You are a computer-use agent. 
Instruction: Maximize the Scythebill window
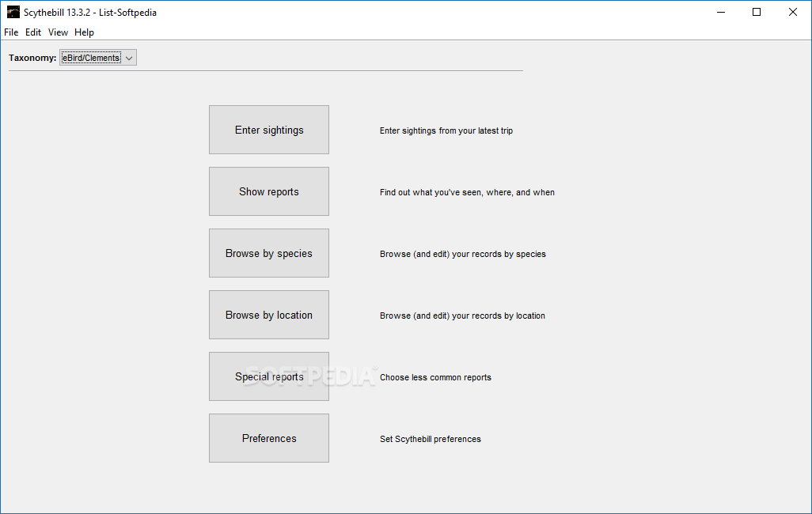pos(757,12)
